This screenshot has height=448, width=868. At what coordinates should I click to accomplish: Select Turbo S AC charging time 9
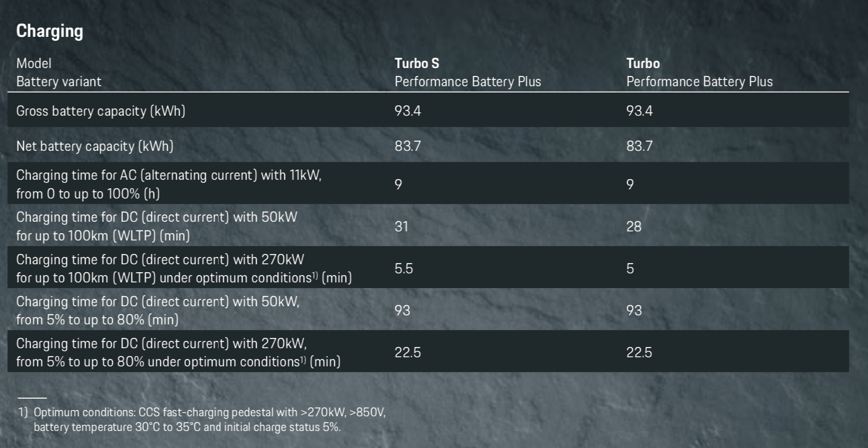pyautogui.click(x=398, y=184)
